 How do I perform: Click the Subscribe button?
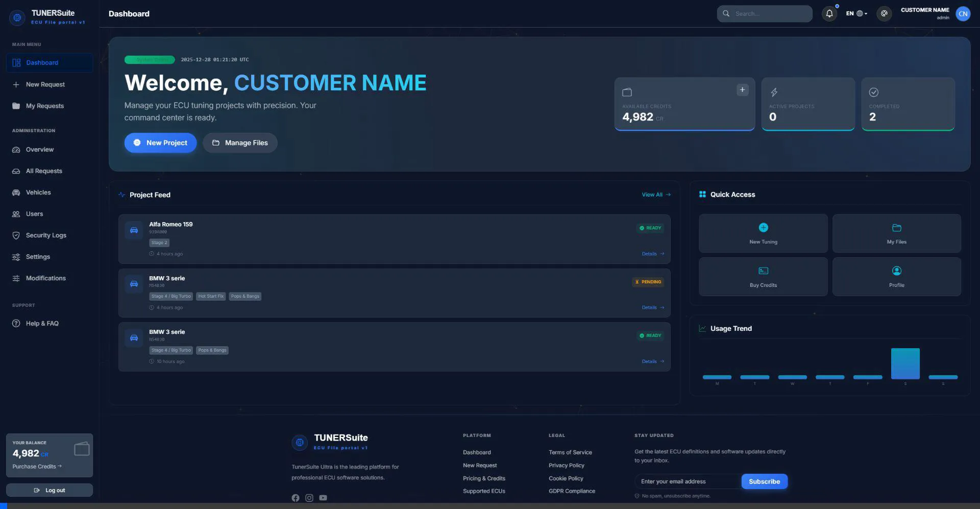click(764, 481)
